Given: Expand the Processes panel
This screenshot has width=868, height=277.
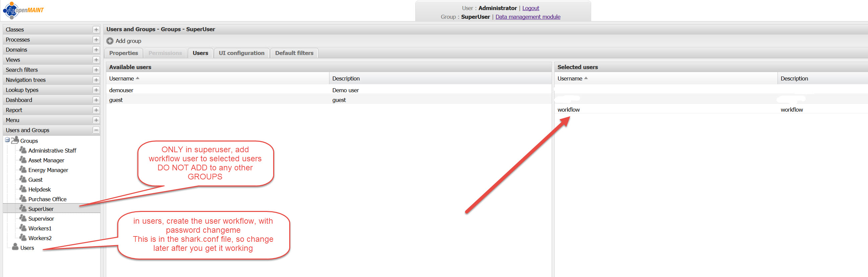Looking at the screenshot, I should (96, 40).
